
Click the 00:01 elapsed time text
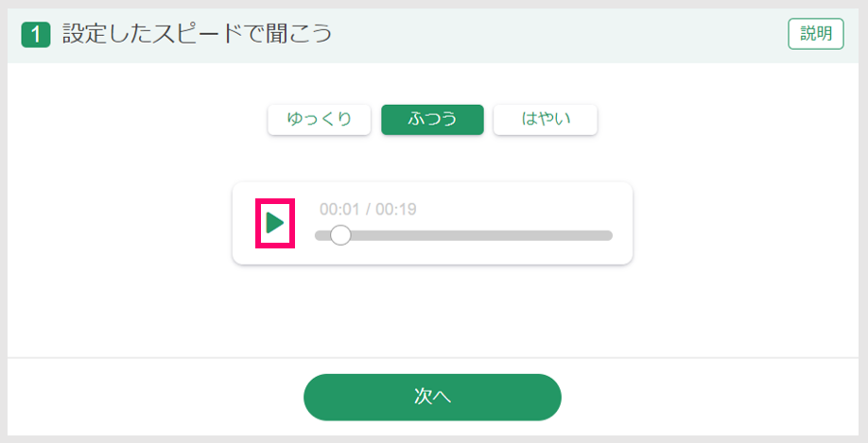click(339, 209)
